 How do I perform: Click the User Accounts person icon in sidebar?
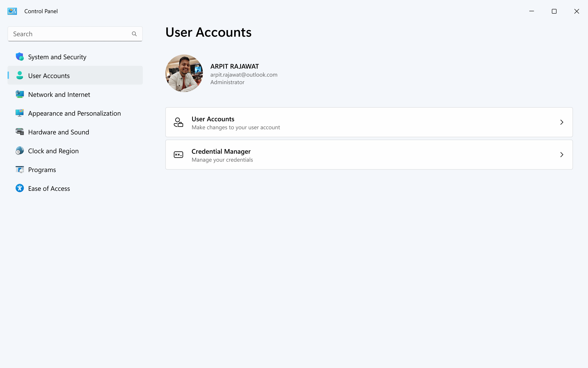(x=19, y=75)
